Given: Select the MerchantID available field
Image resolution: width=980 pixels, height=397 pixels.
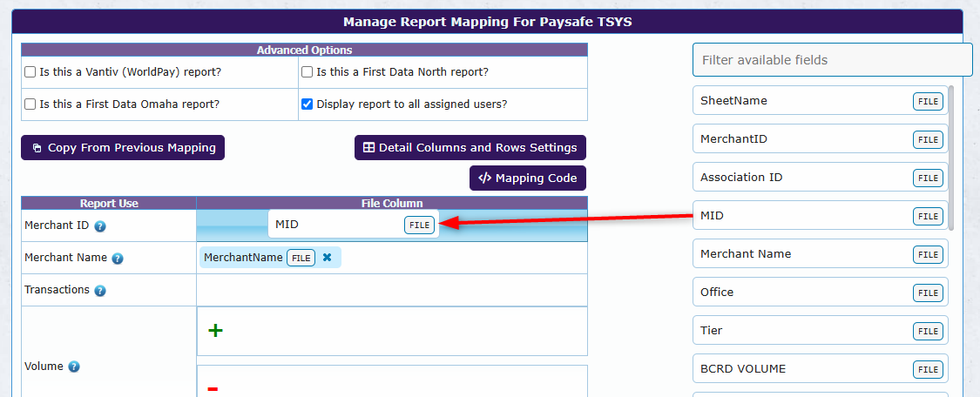Looking at the screenshot, I should click(821, 138).
